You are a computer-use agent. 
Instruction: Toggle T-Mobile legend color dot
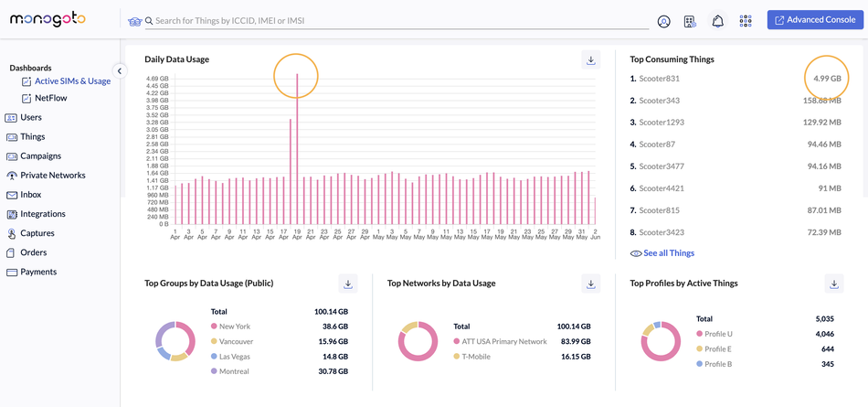click(457, 357)
